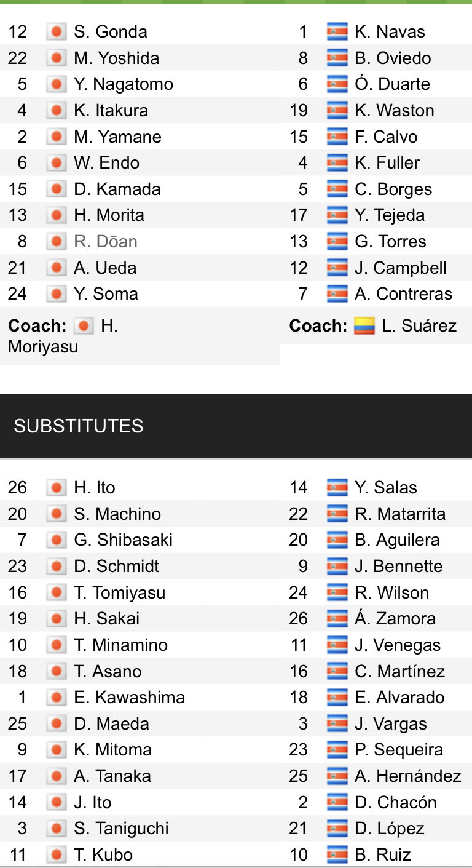Screen dimensions: 472x868
Task: Open B. Oviedo player profile
Action: point(392,58)
